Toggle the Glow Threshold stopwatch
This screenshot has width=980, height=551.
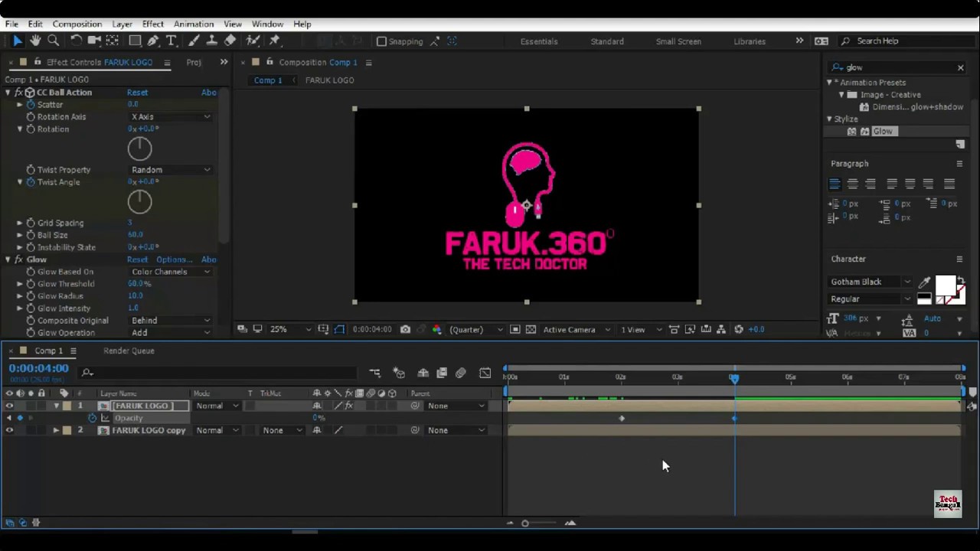pos(31,284)
